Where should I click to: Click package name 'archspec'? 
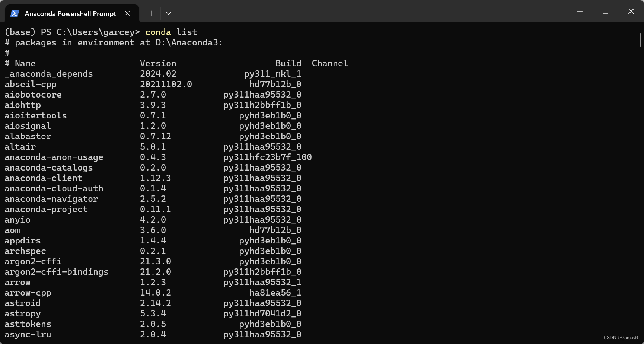[x=25, y=251]
